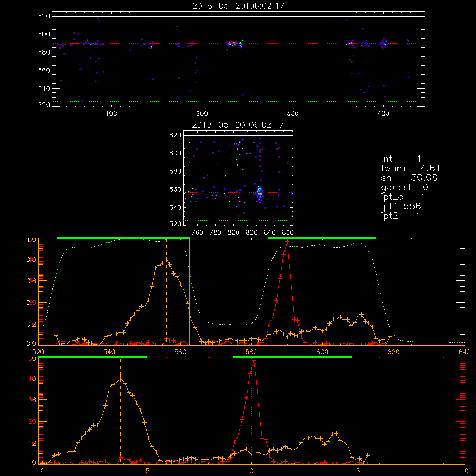Click x-axis label 760 on middle plot
476x476 pixels.
pyautogui.click(x=198, y=233)
